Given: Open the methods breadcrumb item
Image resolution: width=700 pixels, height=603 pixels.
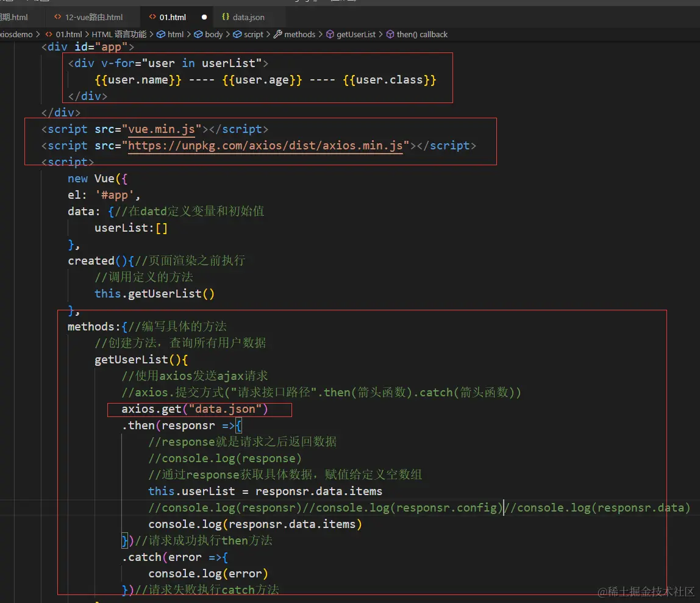Looking at the screenshot, I should click(299, 34).
